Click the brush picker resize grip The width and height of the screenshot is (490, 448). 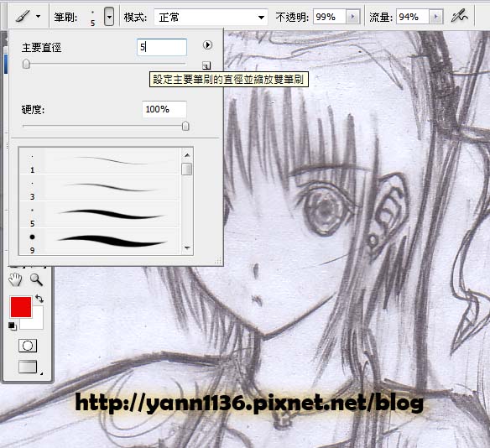click(218, 261)
